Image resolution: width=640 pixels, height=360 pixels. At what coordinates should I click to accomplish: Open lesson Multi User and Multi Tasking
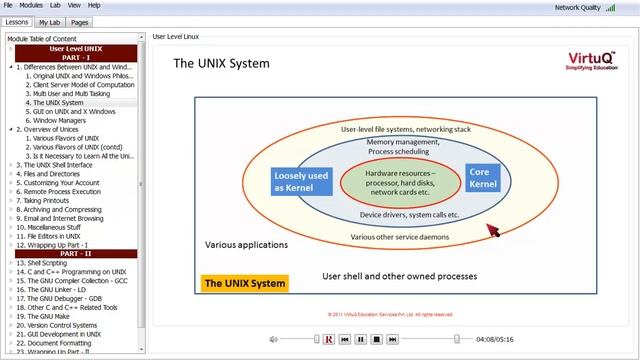(x=68, y=94)
